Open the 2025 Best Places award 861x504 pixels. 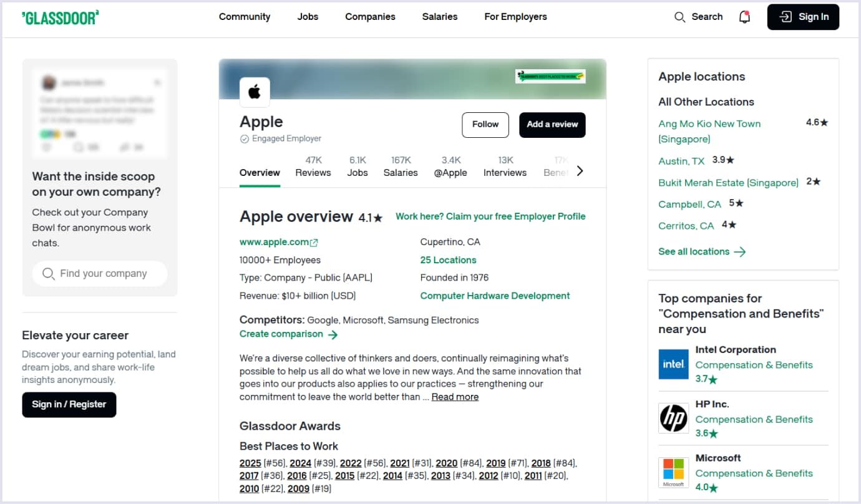[250, 463]
